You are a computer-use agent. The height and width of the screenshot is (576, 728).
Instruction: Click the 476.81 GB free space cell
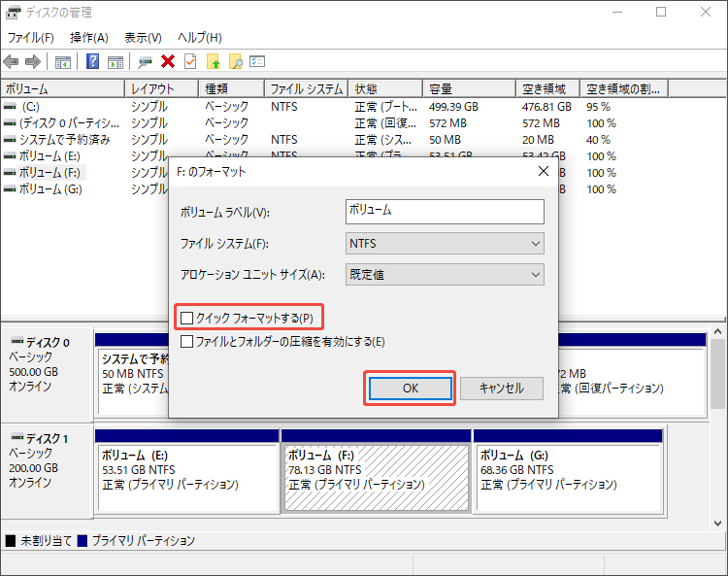click(546, 107)
